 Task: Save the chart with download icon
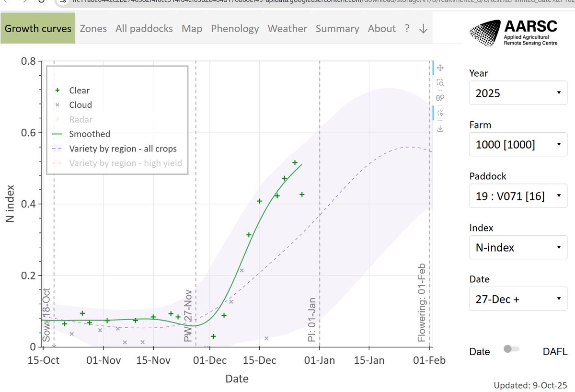(440, 128)
